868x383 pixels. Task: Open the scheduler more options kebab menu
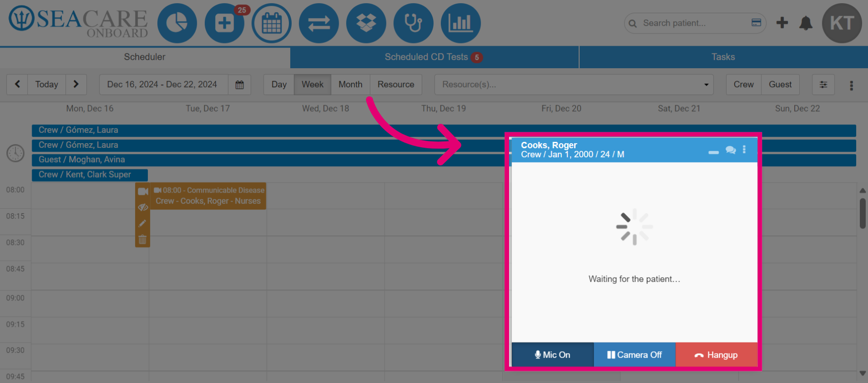click(851, 85)
